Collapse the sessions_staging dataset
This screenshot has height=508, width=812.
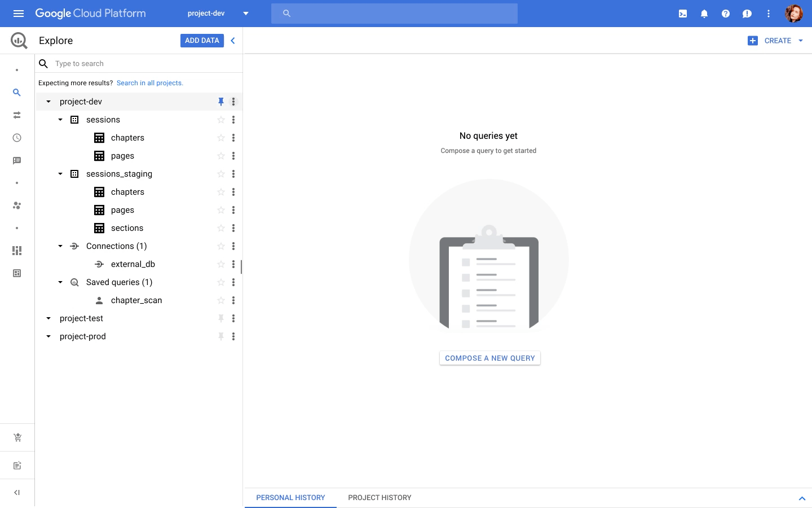60,174
